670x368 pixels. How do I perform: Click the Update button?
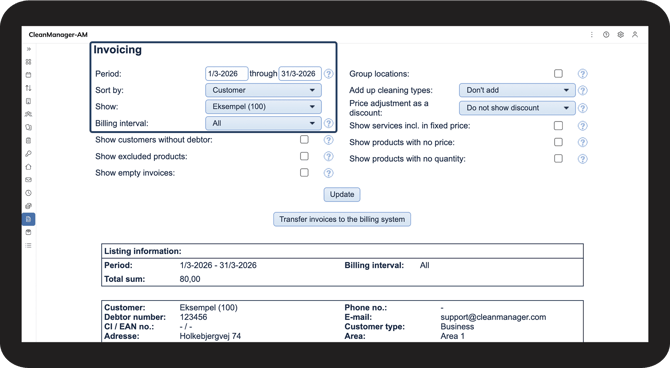click(342, 194)
